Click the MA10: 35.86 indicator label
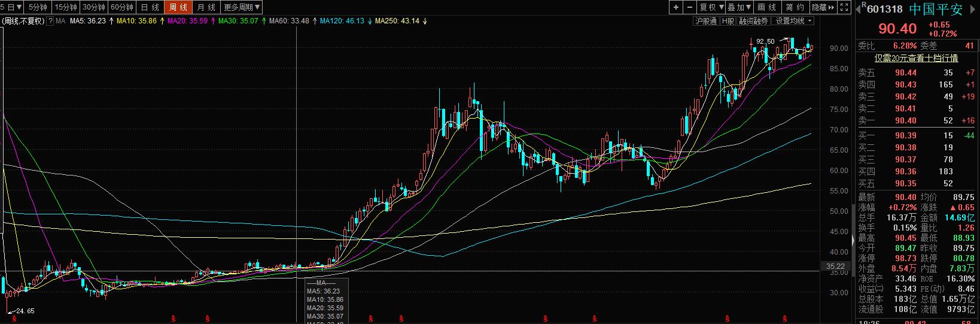This screenshot has height=324, width=980. [x=136, y=21]
